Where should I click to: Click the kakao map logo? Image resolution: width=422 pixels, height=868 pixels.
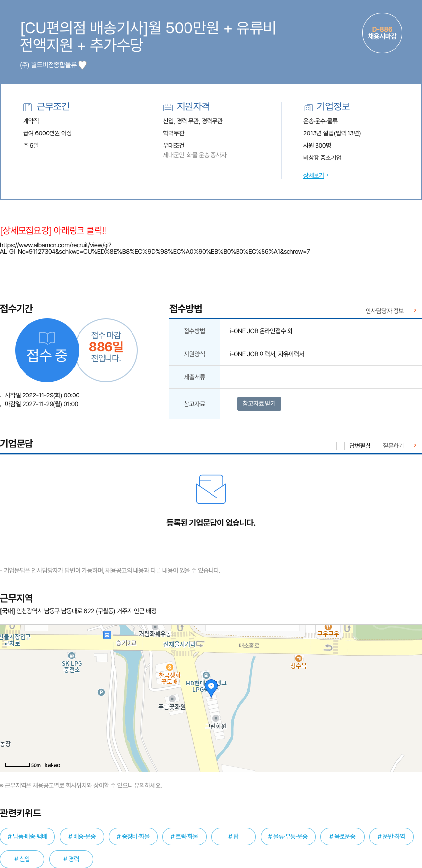[x=53, y=765]
